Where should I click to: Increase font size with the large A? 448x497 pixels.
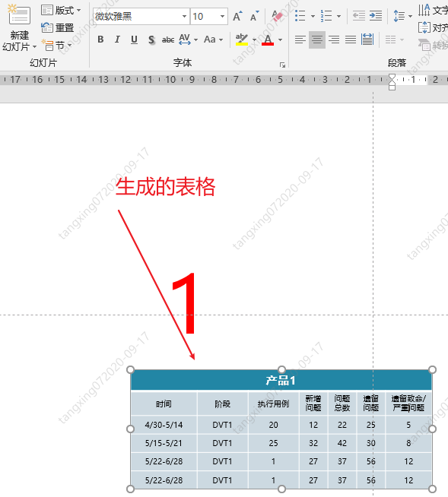237,16
